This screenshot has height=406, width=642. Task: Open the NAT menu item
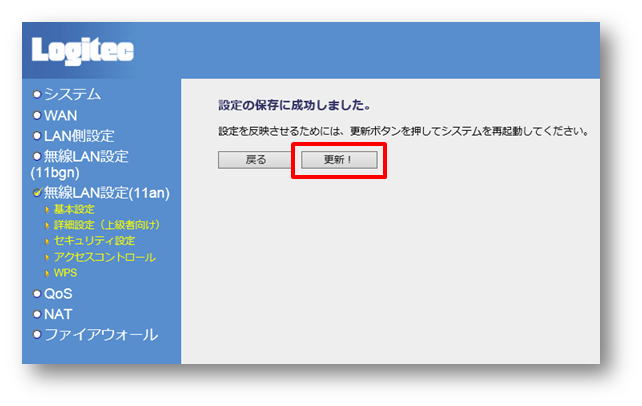[x=58, y=314]
